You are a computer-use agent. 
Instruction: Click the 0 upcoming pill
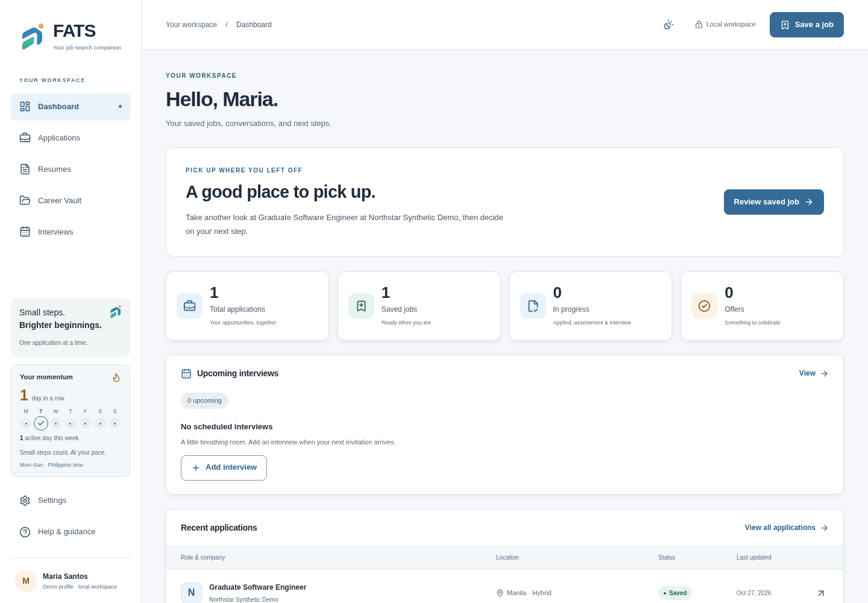tap(204, 401)
